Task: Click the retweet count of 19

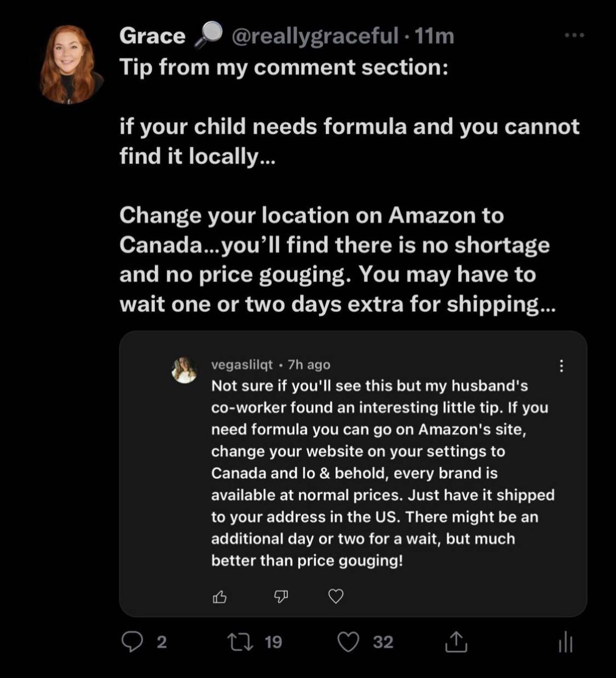Action: coord(273,642)
